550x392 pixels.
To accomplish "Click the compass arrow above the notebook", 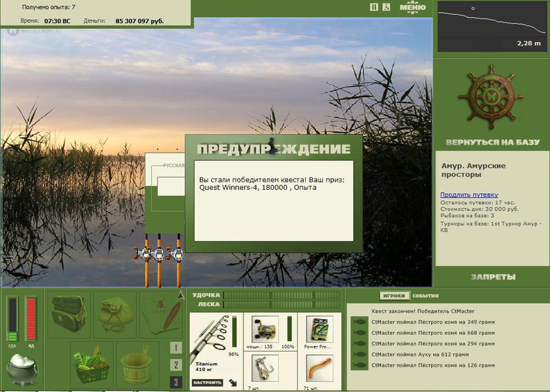I will (181, 295).
